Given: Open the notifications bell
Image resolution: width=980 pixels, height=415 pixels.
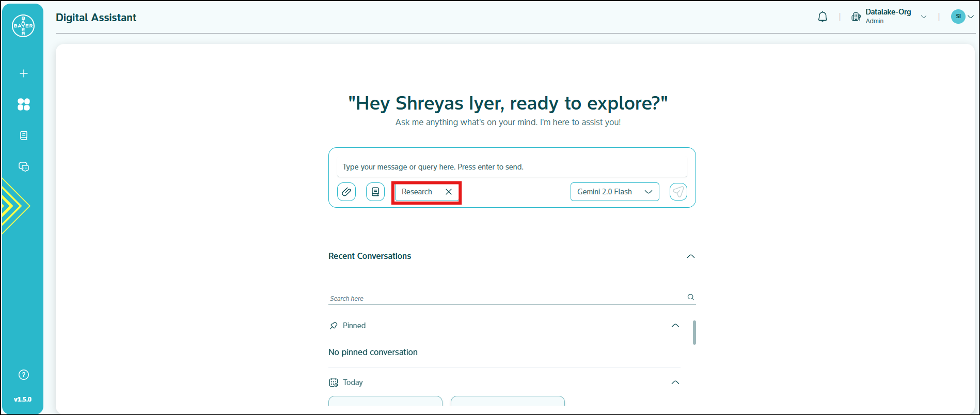Looking at the screenshot, I should point(823,17).
